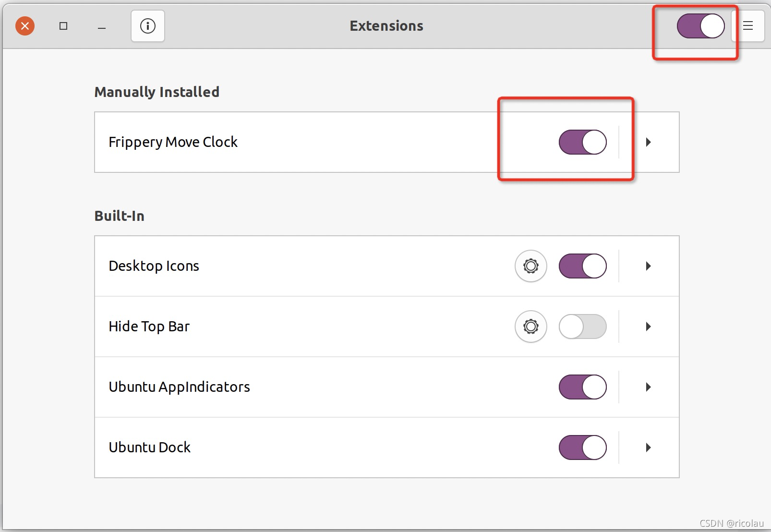Minimize the Extensions window
This screenshot has width=771, height=532.
coord(102,26)
